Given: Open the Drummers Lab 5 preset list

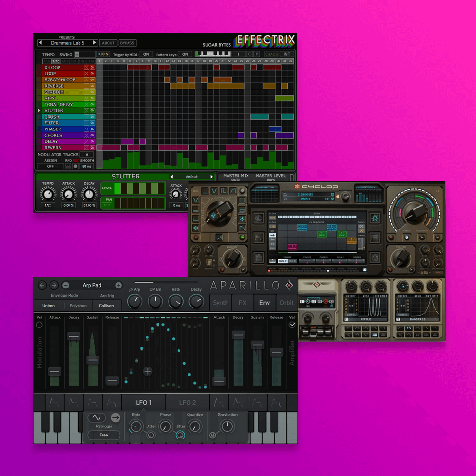Looking at the screenshot, I should [x=68, y=43].
